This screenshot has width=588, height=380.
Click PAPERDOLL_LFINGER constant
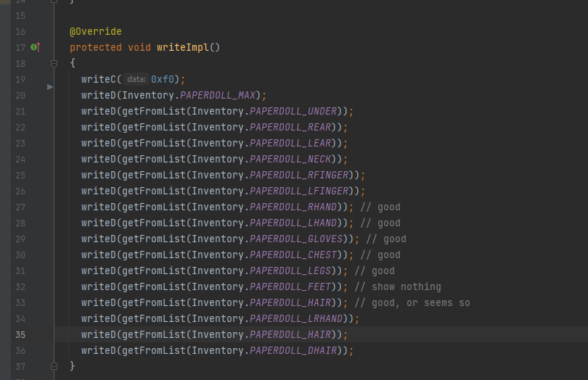click(299, 191)
